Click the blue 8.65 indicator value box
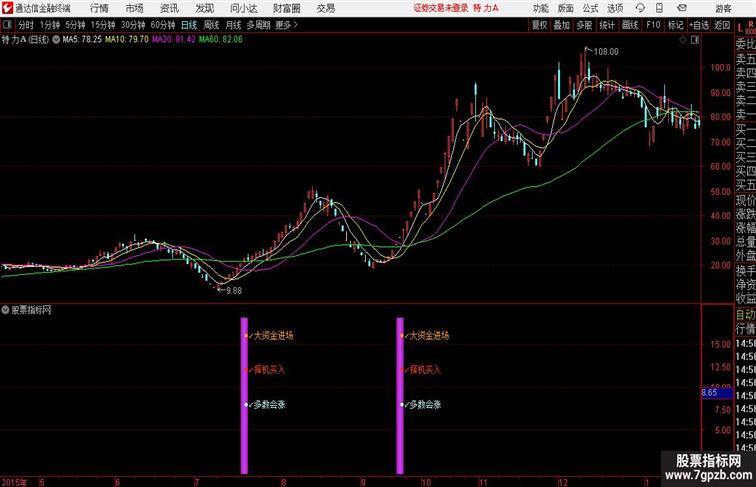 click(x=717, y=393)
